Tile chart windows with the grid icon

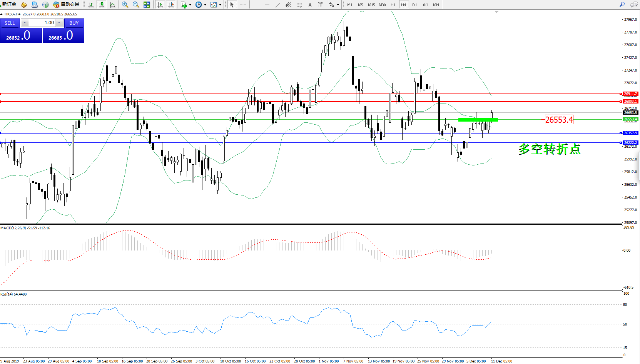pyautogui.click(x=147, y=5)
